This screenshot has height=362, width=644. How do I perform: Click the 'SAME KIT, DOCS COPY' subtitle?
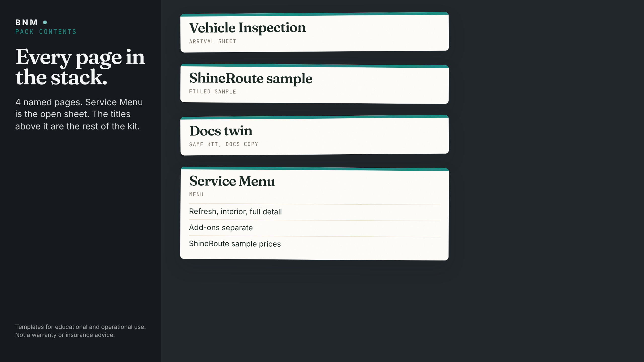pyautogui.click(x=224, y=144)
